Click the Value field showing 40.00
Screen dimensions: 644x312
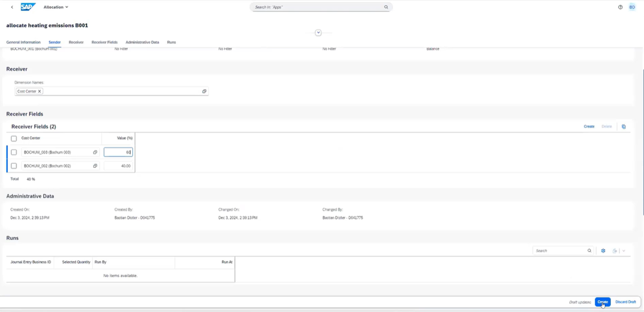pyautogui.click(x=118, y=166)
